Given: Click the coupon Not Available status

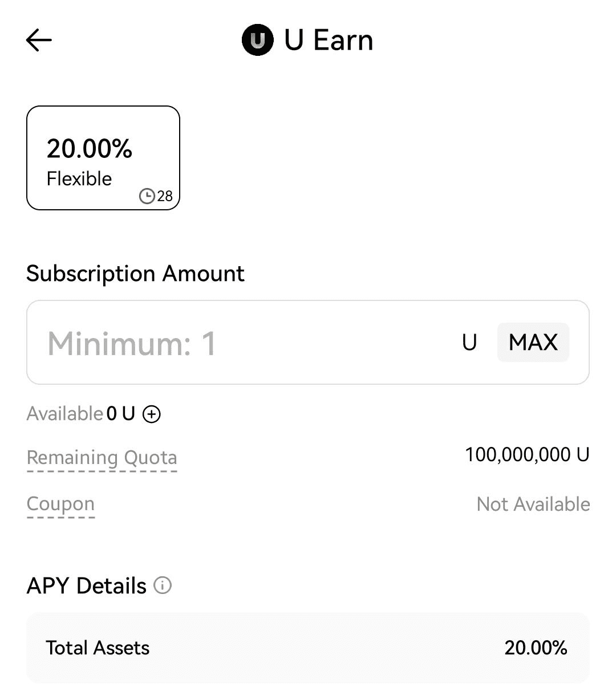Looking at the screenshot, I should click(533, 504).
